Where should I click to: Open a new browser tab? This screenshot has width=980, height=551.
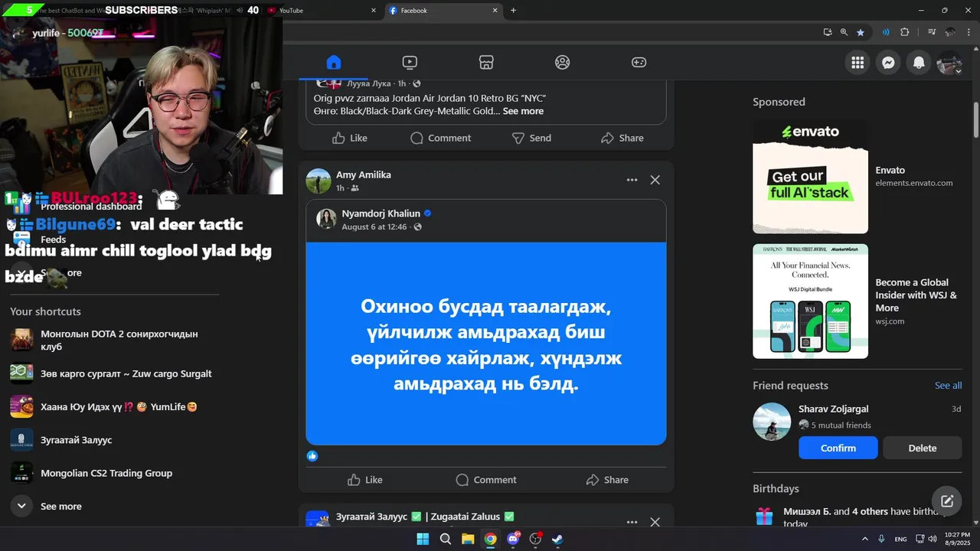click(513, 11)
